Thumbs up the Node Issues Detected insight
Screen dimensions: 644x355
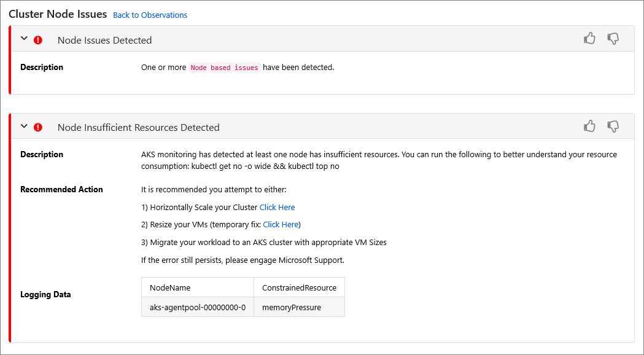click(x=590, y=38)
